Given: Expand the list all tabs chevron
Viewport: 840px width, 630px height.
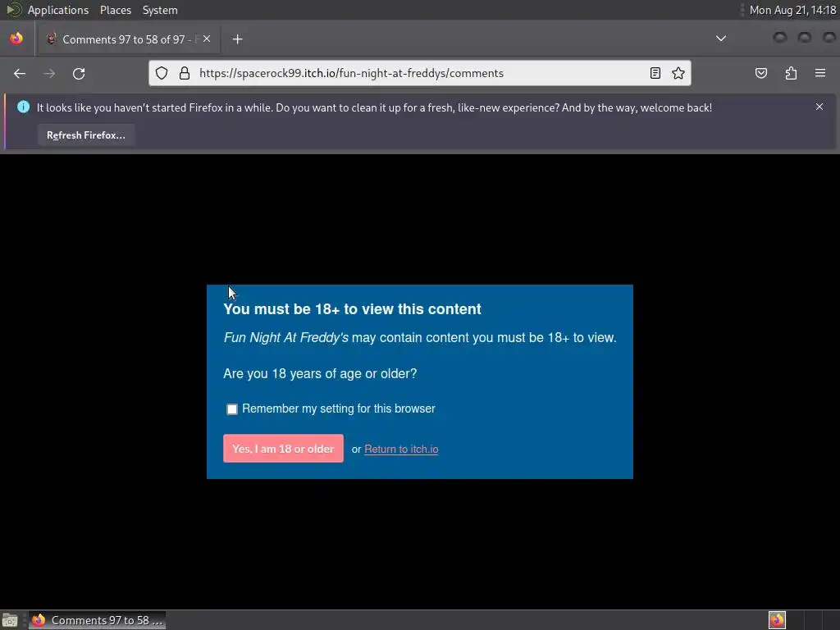Looking at the screenshot, I should click(x=721, y=39).
